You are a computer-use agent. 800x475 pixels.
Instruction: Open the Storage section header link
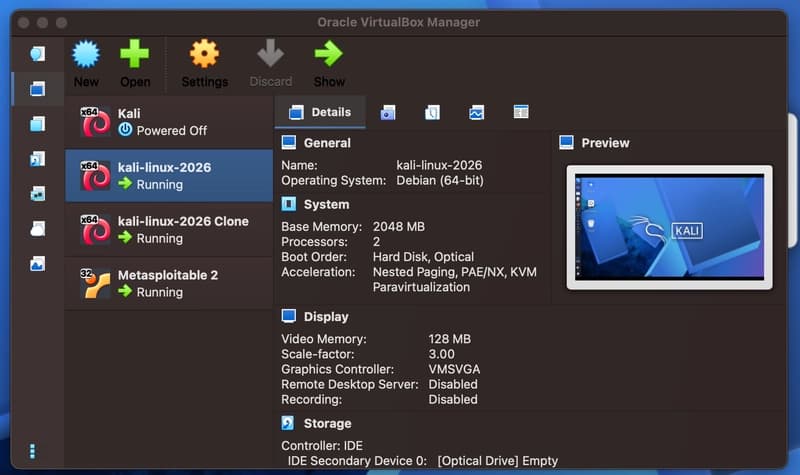tap(328, 423)
